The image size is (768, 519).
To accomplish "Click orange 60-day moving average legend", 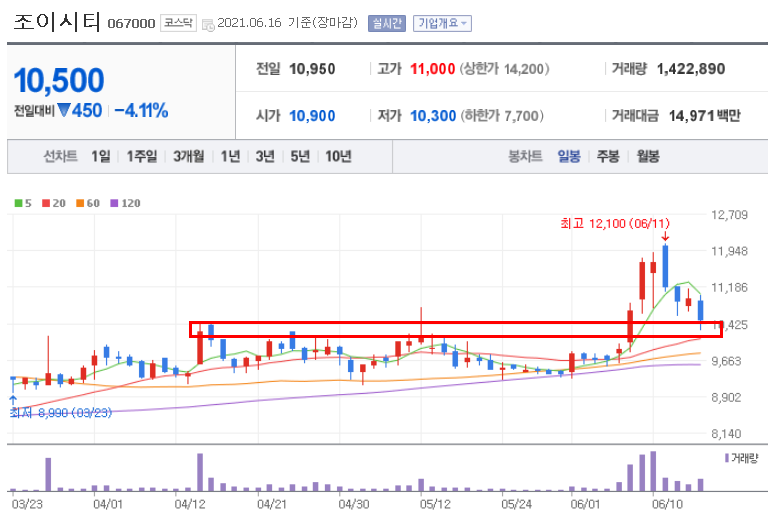I will coord(88,203).
